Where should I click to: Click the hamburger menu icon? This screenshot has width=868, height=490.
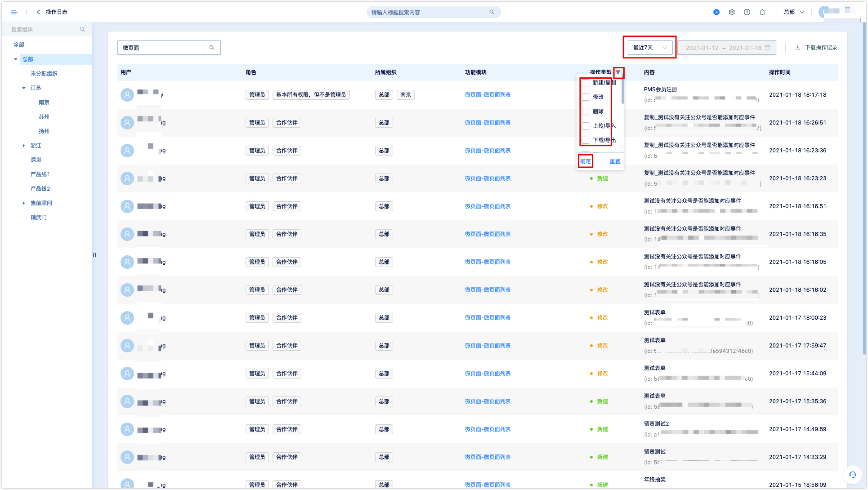click(x=14, y=12)
